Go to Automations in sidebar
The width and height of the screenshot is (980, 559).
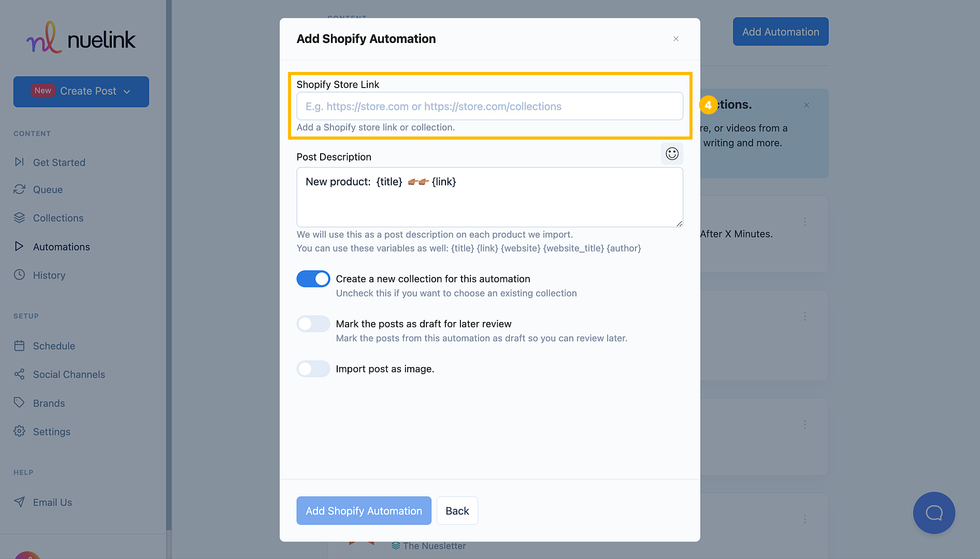coord(61,247)
